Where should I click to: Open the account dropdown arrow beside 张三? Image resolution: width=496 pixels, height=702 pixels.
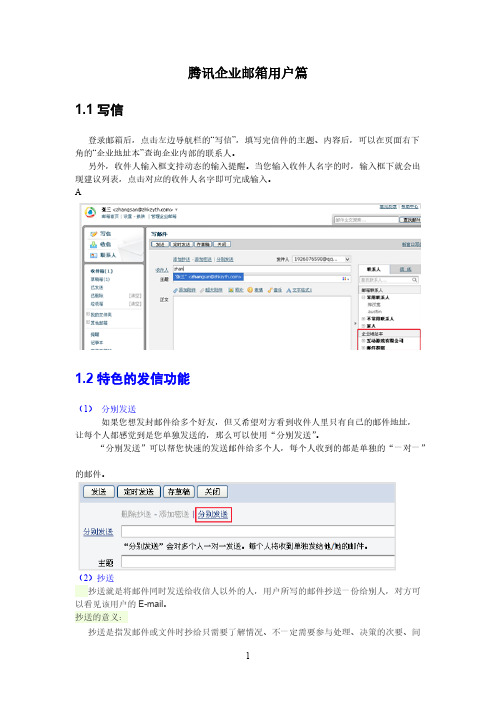[x=176, y=210]
